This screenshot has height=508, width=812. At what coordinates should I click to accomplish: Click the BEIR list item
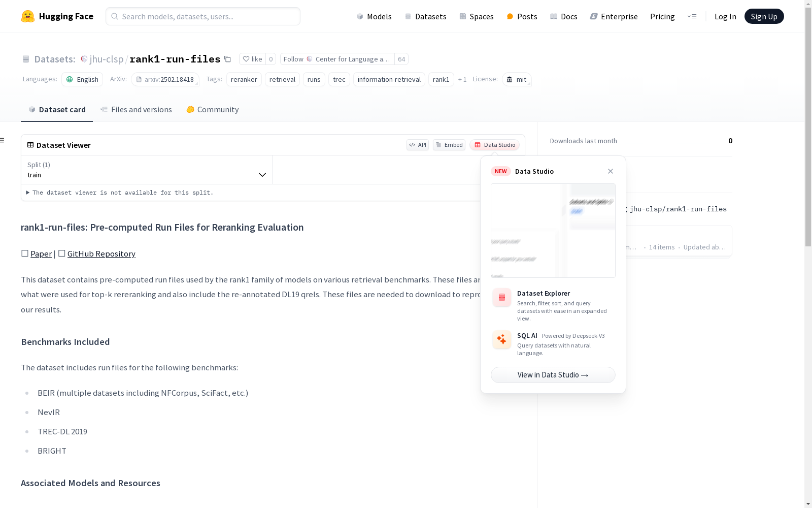[143, 393]
